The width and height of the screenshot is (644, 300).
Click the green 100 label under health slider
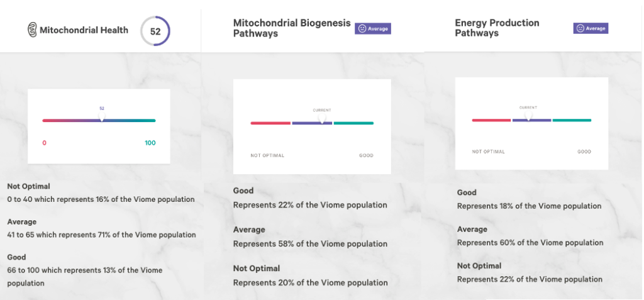coord(150,143)
